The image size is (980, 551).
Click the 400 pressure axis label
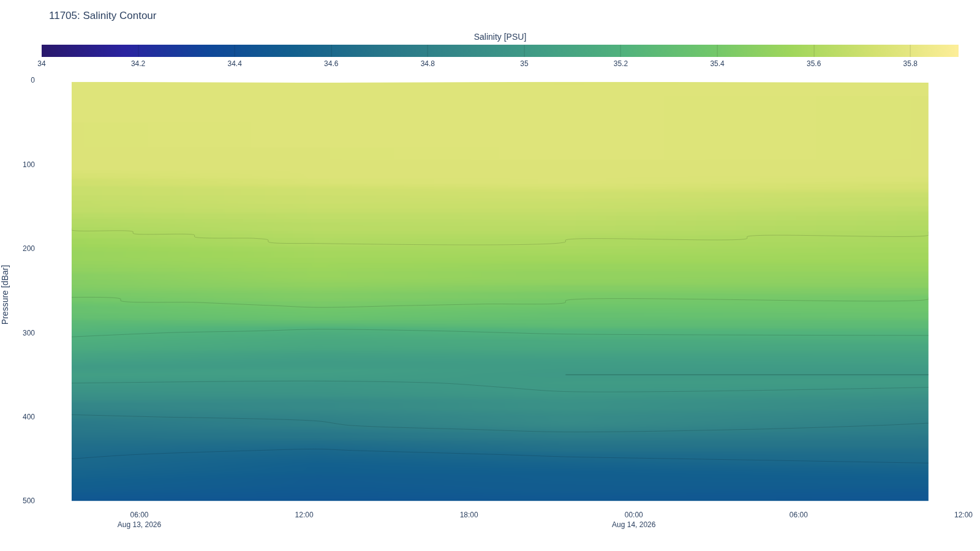pyautogui.click(x=29, y=417)
